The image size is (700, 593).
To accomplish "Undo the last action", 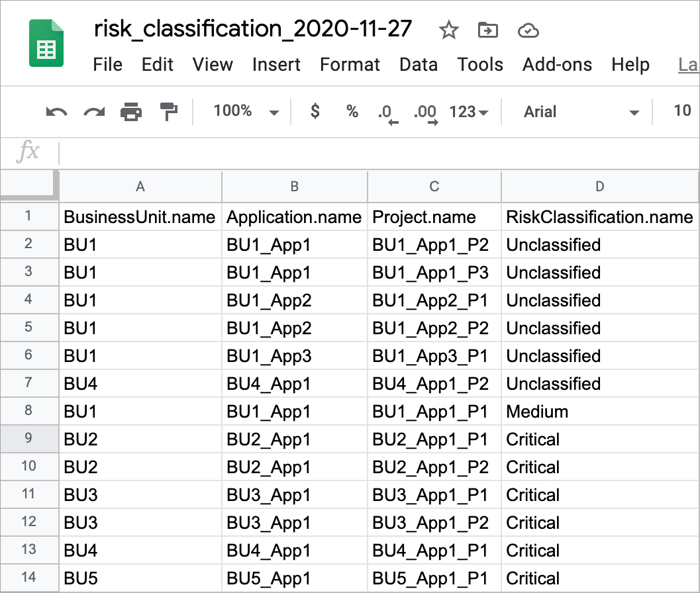I will 56,112.
